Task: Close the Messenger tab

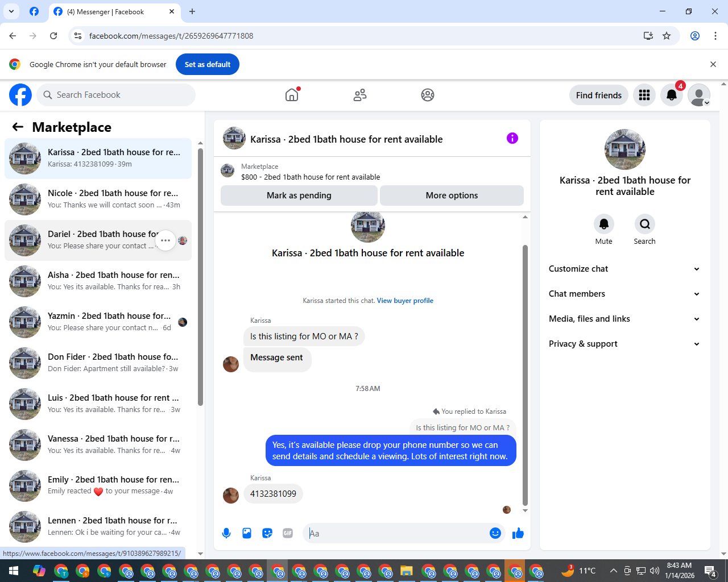Action: pos(172,11)
